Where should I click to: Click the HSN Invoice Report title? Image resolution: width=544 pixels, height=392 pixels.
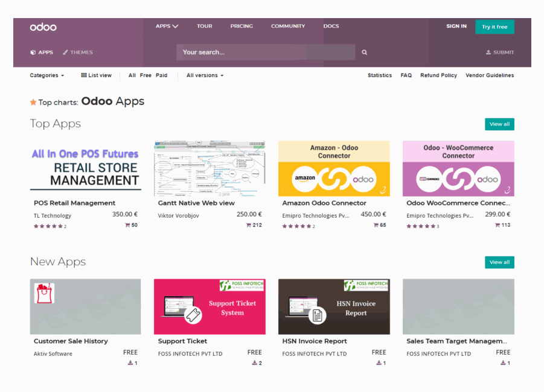(315, 341)
